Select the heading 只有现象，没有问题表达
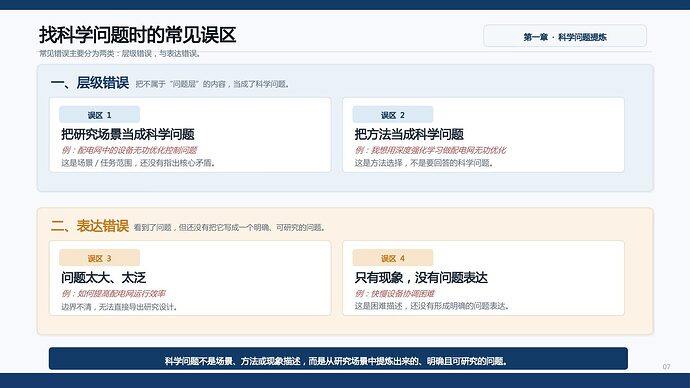This screenshot has width=690, height=388. tap(421, 278)
